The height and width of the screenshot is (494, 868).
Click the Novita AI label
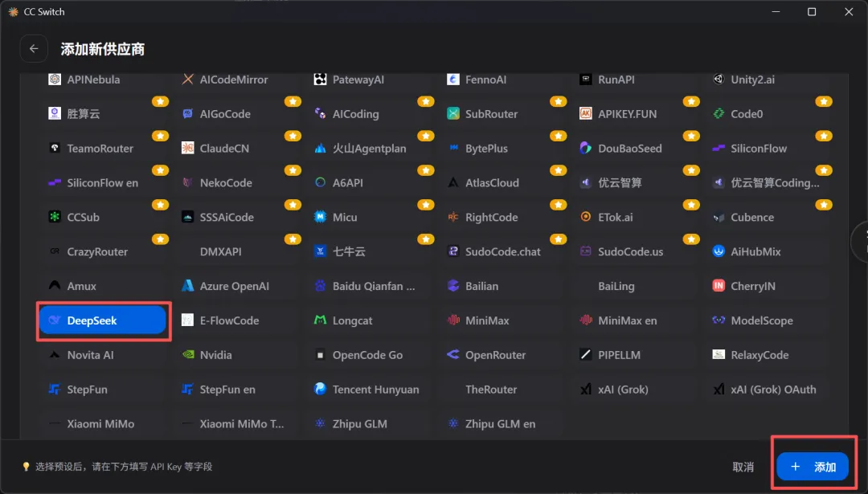coord(90,355)
